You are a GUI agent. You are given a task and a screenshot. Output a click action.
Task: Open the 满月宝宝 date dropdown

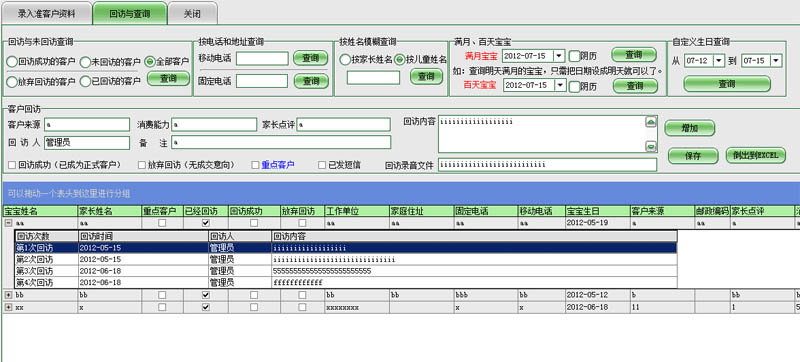(559, 55)
